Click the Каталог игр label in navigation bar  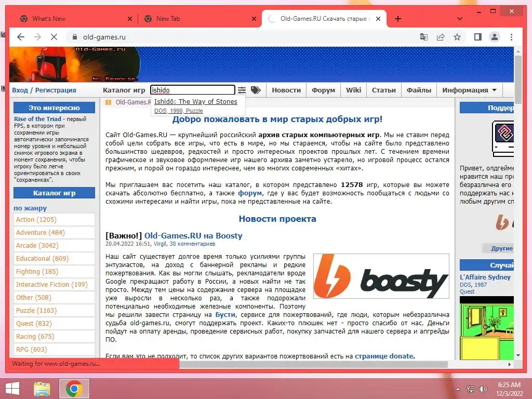tap(124, 90)
